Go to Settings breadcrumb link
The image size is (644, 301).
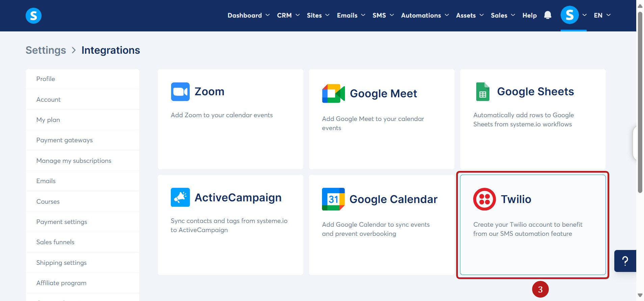46,50
